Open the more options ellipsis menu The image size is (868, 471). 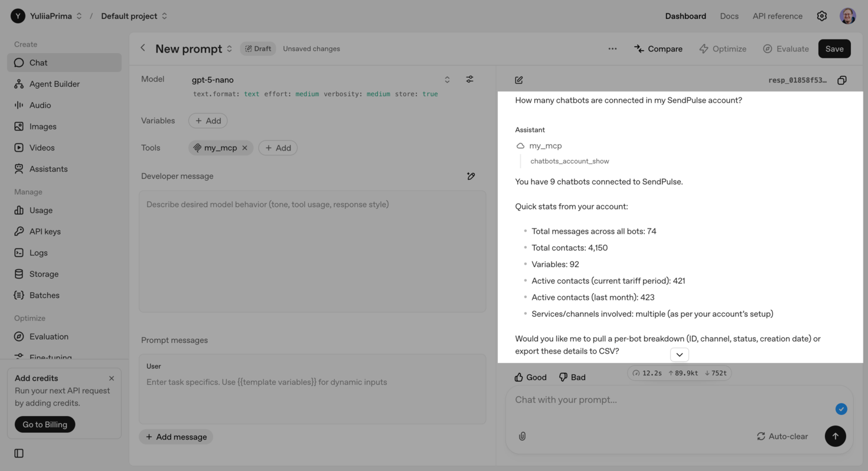click(612, 48)
